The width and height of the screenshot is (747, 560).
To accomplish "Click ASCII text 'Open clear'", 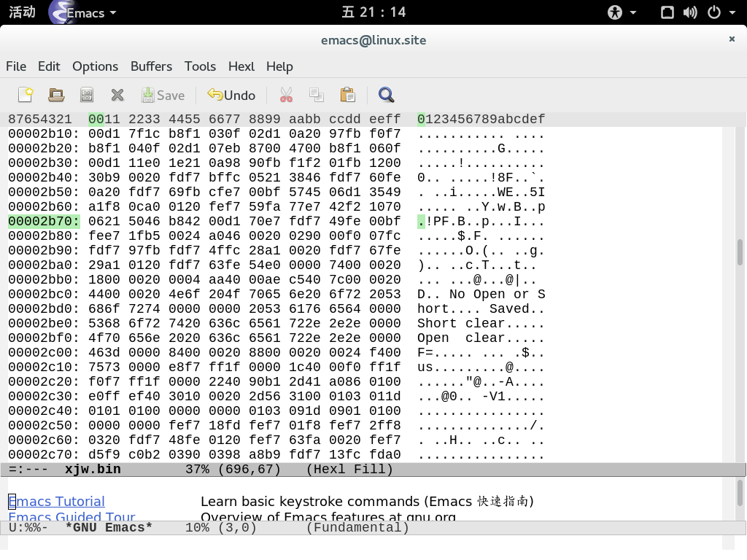I will click(x=461, y=338).
